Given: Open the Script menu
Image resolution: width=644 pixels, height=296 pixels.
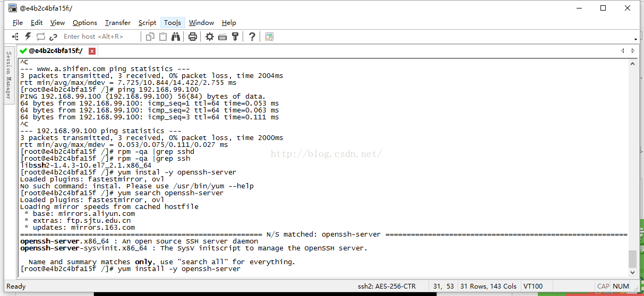Looking at the screenshot, I should [x=147, y=23].
